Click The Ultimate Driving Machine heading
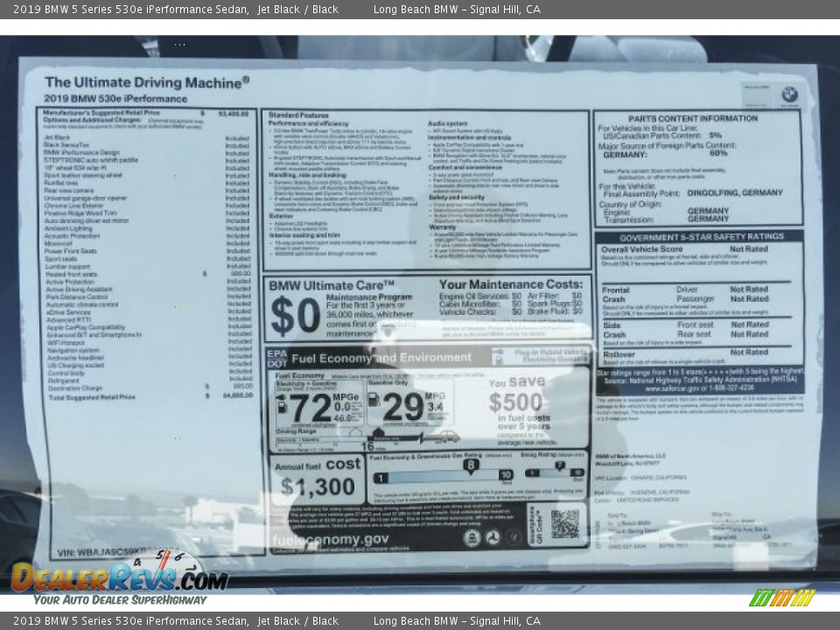Image resolution: width=840 pixels, height=630 pixels. click(146, 82)
